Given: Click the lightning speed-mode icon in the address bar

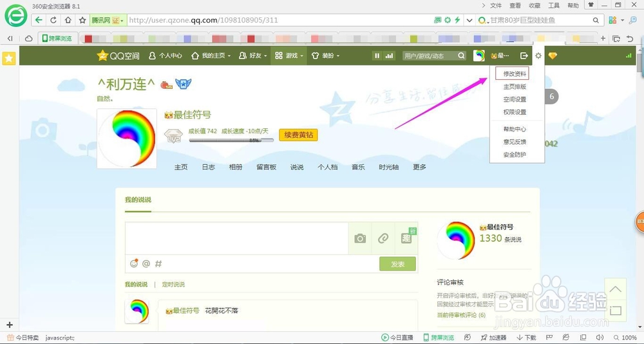Looking at the screenshot, I should (457, 20).
